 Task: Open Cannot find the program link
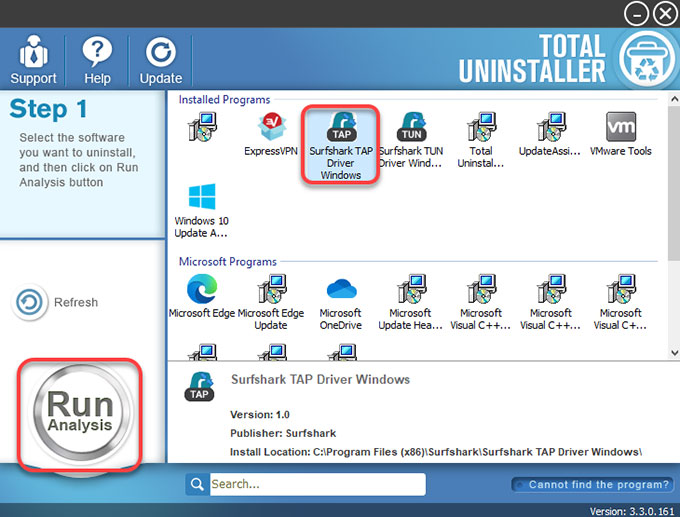tap(593, 484)
